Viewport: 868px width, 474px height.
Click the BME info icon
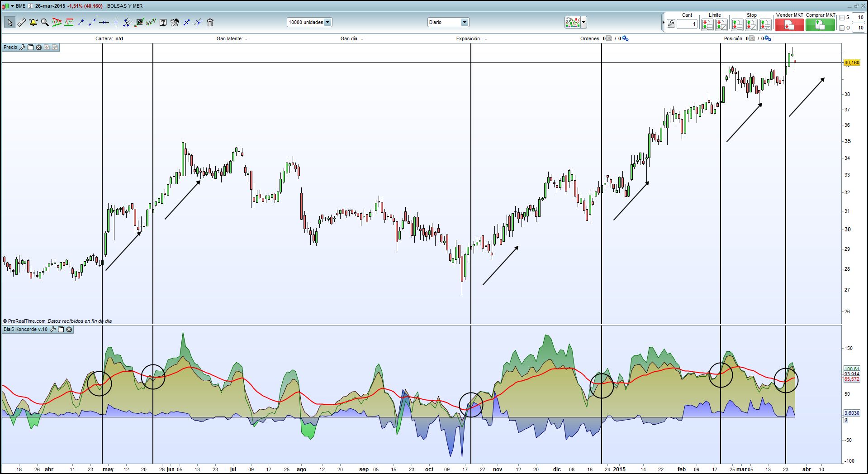coord(30,6)
